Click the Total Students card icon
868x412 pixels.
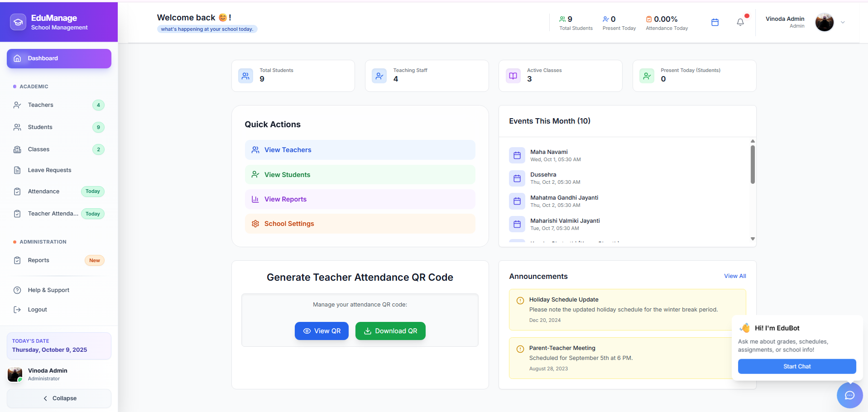pos(245,76)
